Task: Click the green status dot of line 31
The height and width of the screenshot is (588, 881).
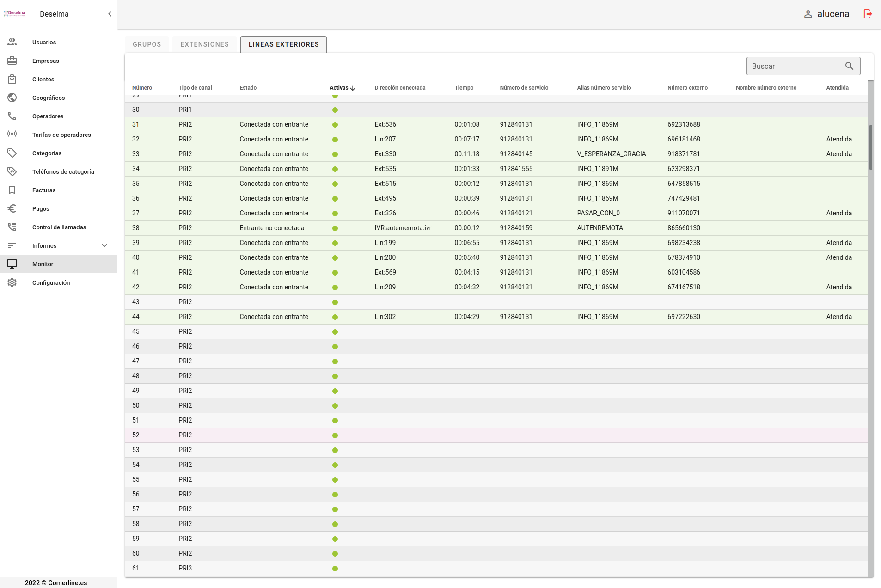Action: pos(335,125)
